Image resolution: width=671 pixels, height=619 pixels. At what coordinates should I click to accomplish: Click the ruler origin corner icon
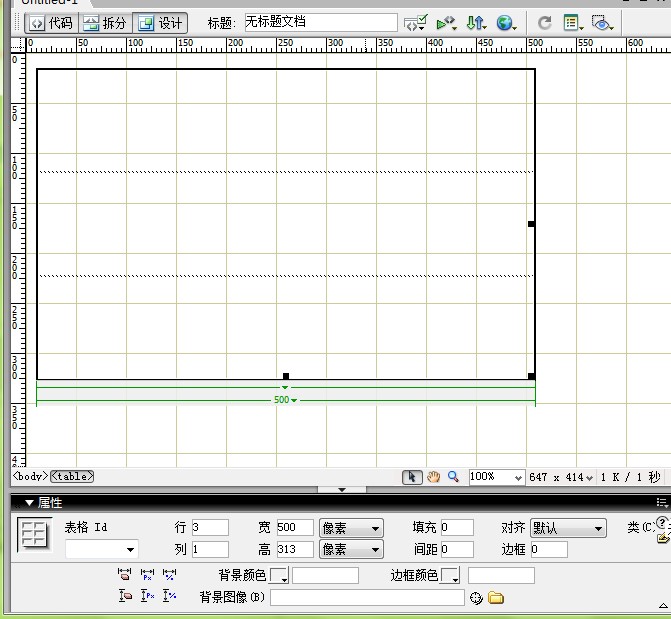click(18, 45)
